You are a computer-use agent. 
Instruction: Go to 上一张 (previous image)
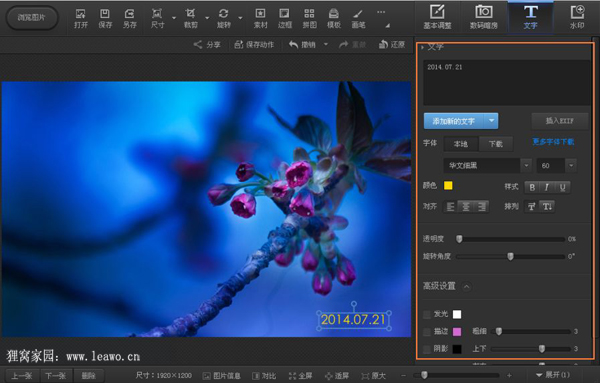pyautogui.click(x=21, y=376)
